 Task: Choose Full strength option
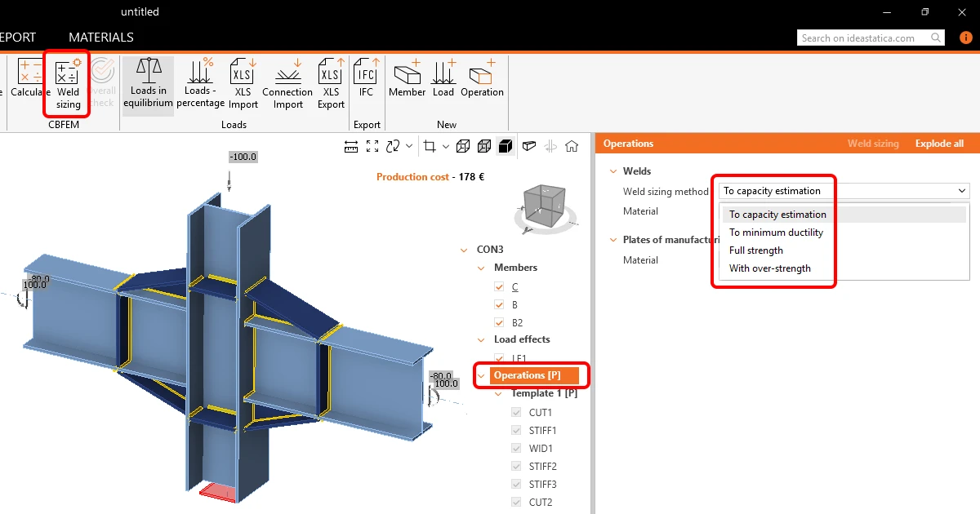tap(756, 250)
